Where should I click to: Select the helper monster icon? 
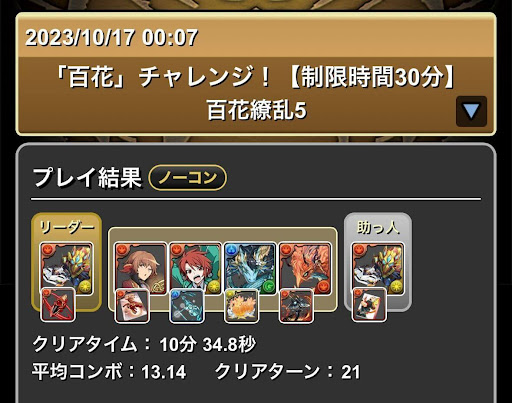point(378,269)
